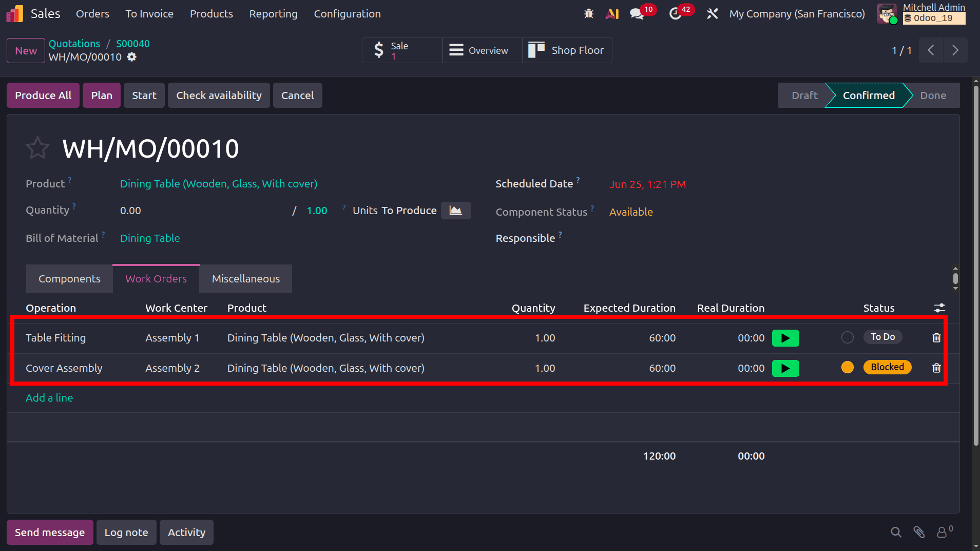Open the company switcher My Company (San Francisco)

797,14
